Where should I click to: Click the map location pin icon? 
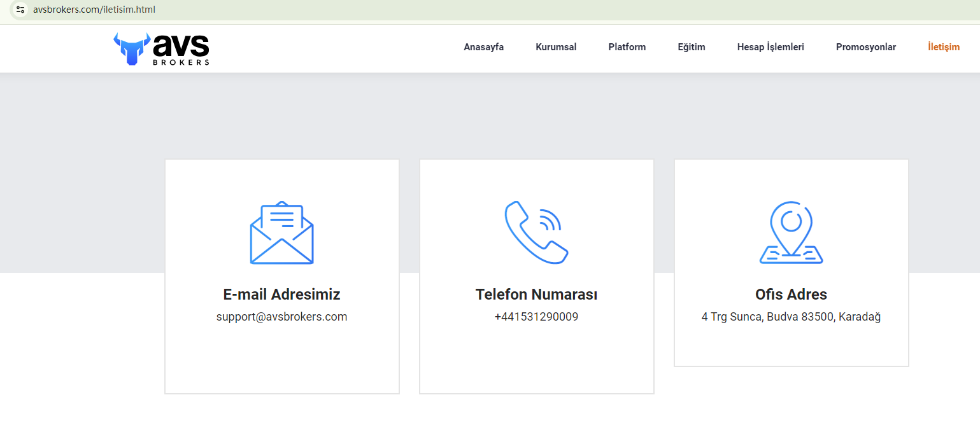click(x=791, y=233)
